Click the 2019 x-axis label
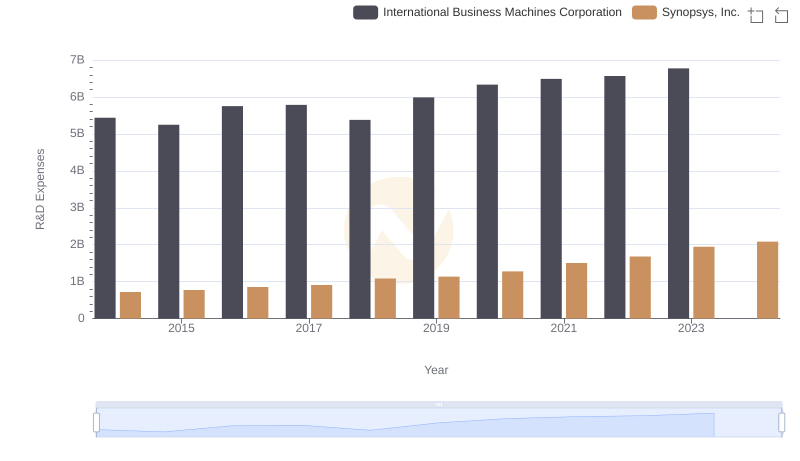This screenshot has height=461, width=800. pyautogui.click(x=436, y=328)
